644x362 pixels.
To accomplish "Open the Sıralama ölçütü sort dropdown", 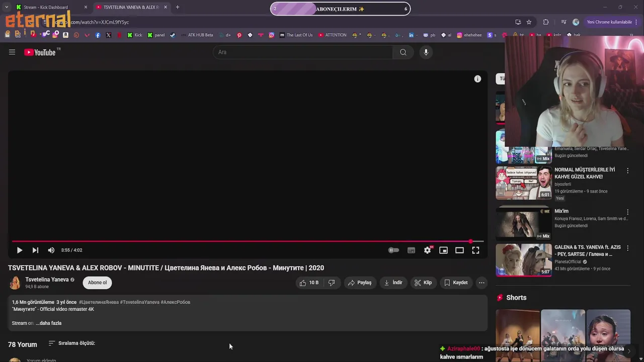I will [x=71, y=343].
